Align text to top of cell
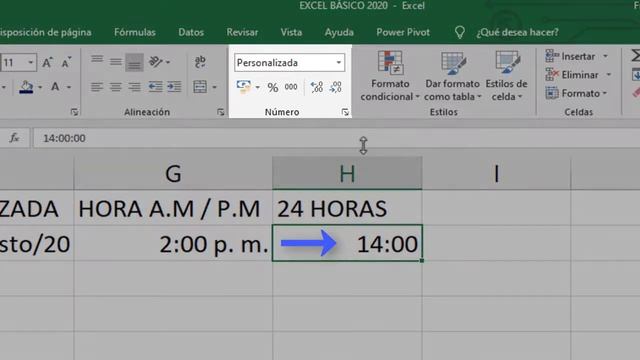Image resolution: width=640 pixels, height=360 pixels. [x=97, y=62]
